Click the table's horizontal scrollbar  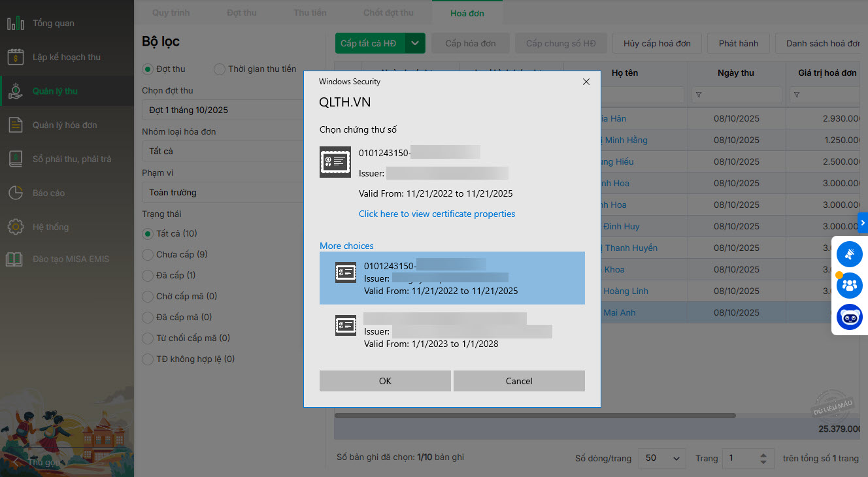tap(535, 416)
